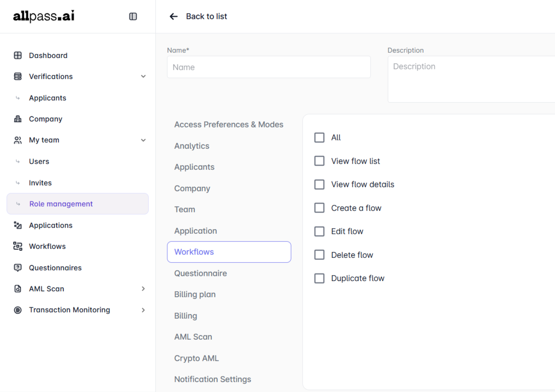Focus the Name input field
Viewport: 555px width, 392px height.
click(269, 67)
